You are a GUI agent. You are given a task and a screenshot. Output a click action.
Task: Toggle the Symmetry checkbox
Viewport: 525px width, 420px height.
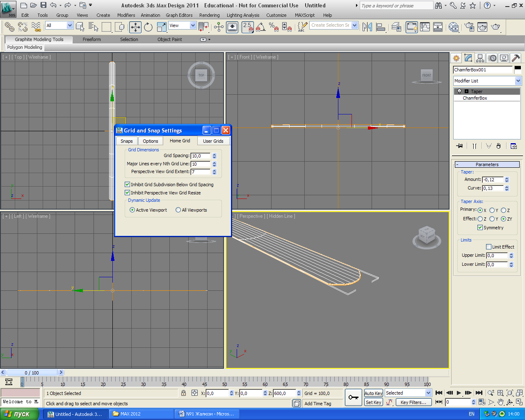(x=480, y=228)
